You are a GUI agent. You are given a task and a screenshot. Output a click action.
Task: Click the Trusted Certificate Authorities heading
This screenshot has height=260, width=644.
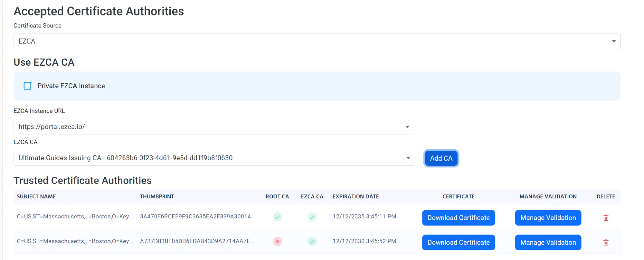click(x=82, y=180)
